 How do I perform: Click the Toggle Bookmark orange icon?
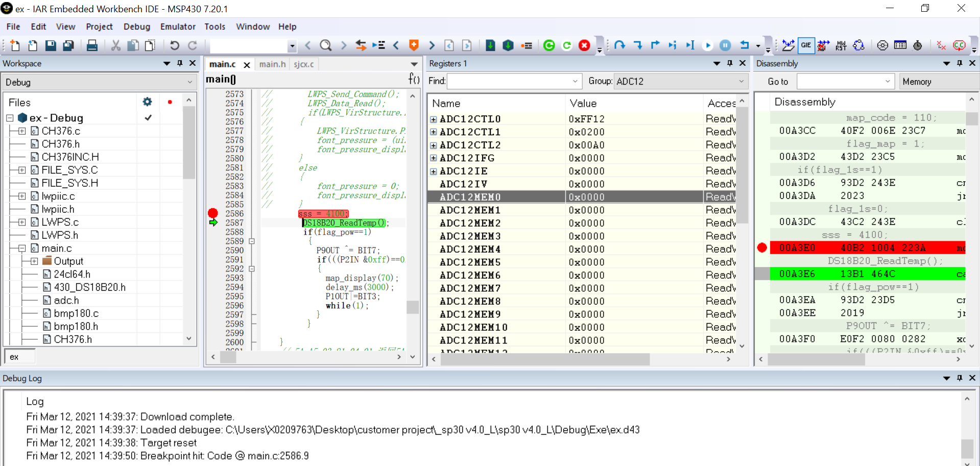tap(414, 45)
